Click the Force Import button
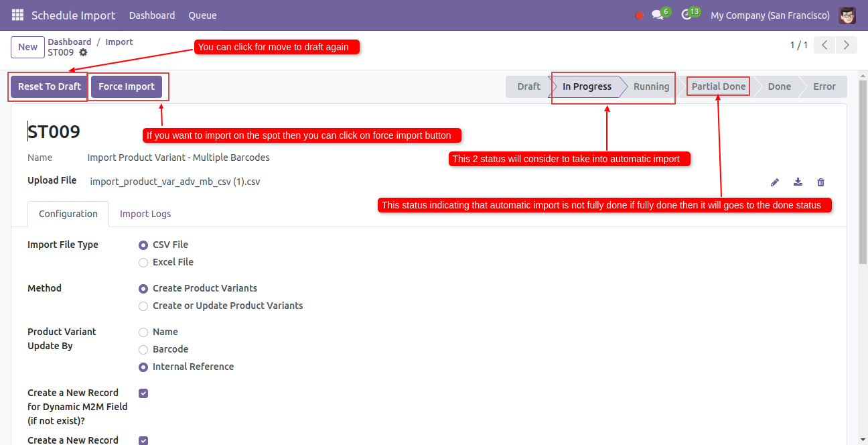Image resolution: width=868 pixels, height=445 pixels. point(127,86)
